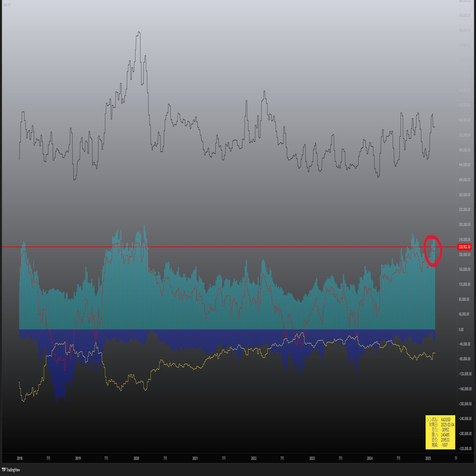This screenshot has width=476, height=476.
Task: Click the 2019 label on time axis
Action: [x=78, y=458]
